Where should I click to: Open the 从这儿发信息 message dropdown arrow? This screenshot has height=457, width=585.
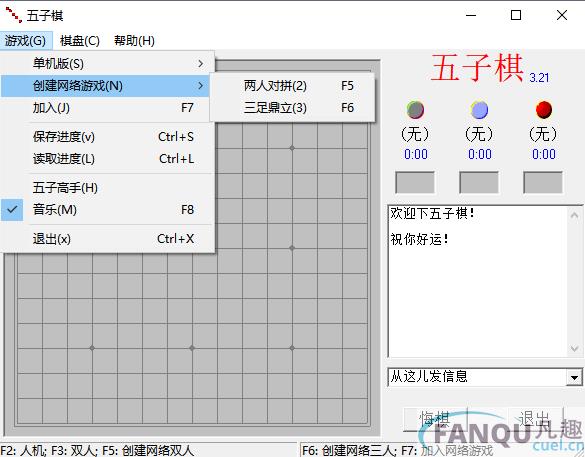pyautogui.click(x=574, y=378)
